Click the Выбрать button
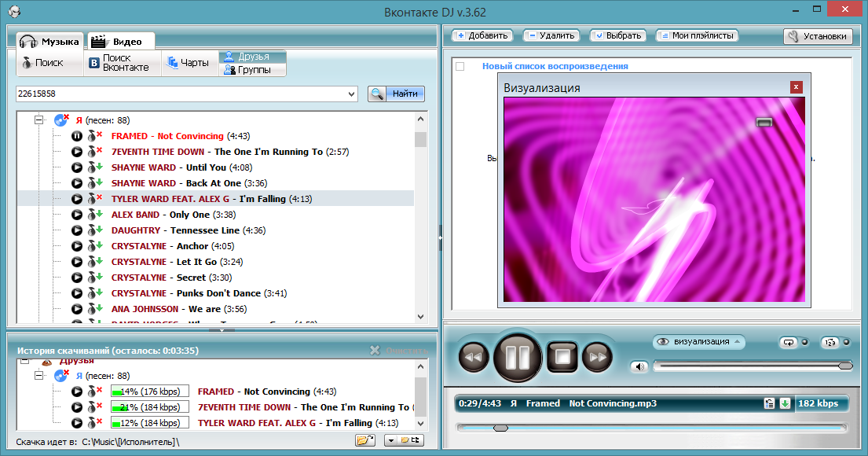The height and width of the screenshot is (456, 868). point(618,35)
